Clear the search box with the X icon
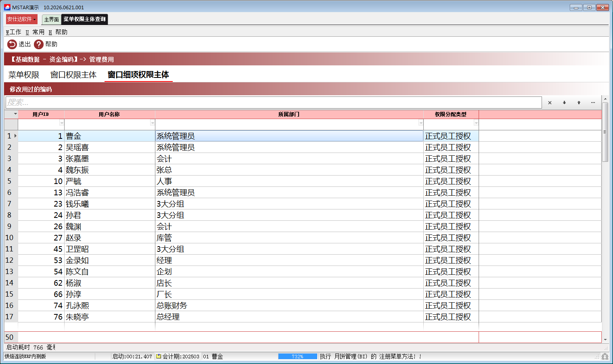Screen dimensions: 613x364 tap(550, 103)
